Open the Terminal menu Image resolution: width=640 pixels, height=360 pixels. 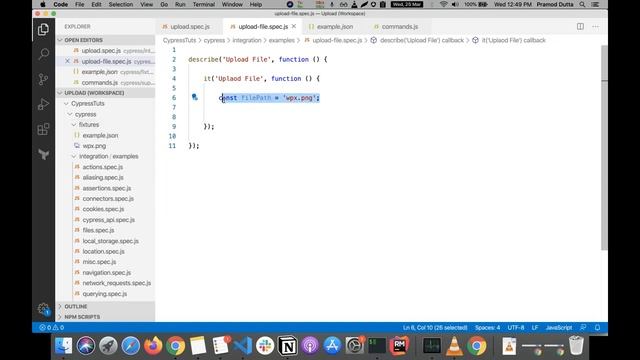(204, 4)
